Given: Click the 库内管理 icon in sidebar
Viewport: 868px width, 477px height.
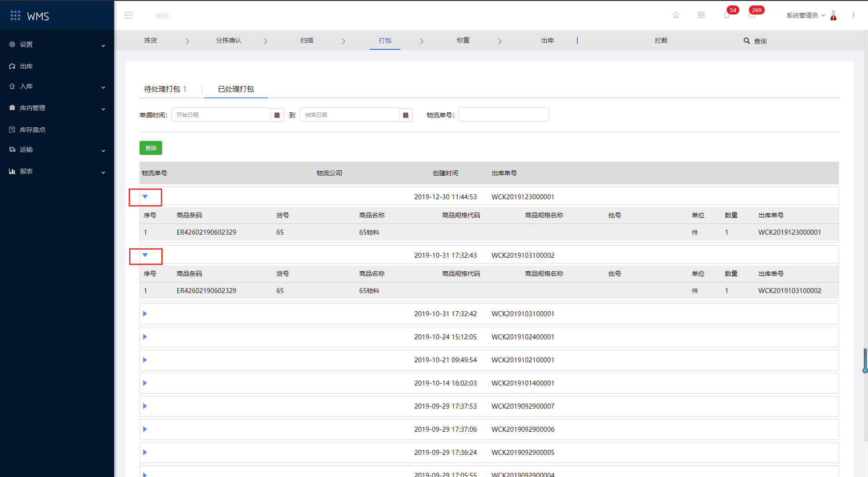Looking at the screenshot, I should point(12,108).
